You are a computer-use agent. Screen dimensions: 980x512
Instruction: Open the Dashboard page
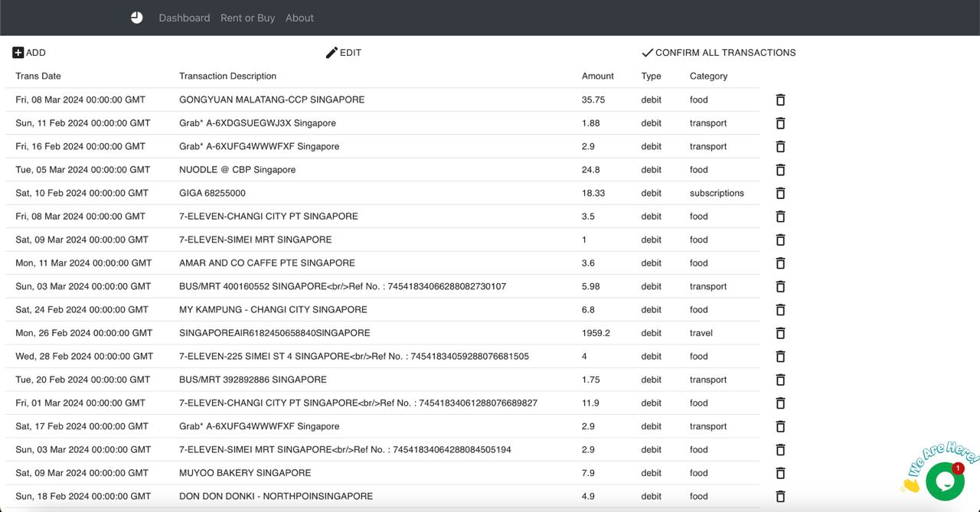(x=185, y=18)
